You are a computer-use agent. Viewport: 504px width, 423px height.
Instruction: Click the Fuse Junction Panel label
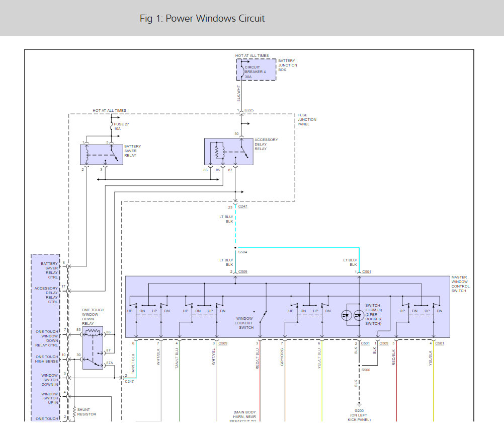point(307,120)
